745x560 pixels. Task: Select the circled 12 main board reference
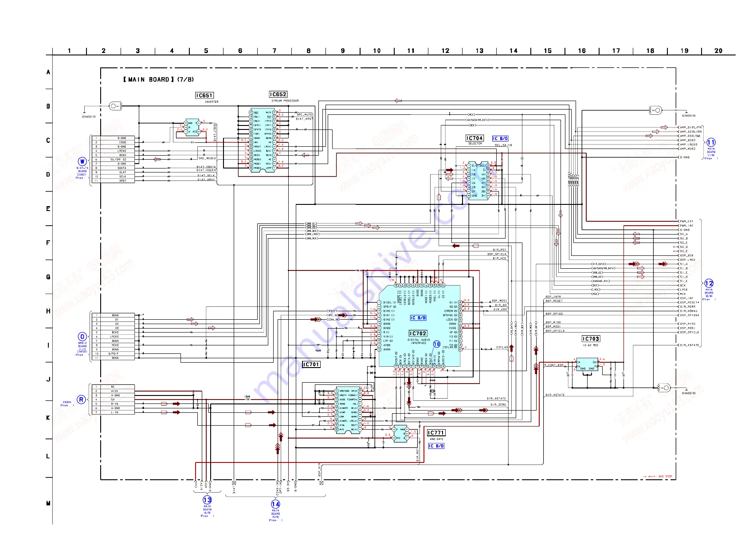click(x=709, y=283)
